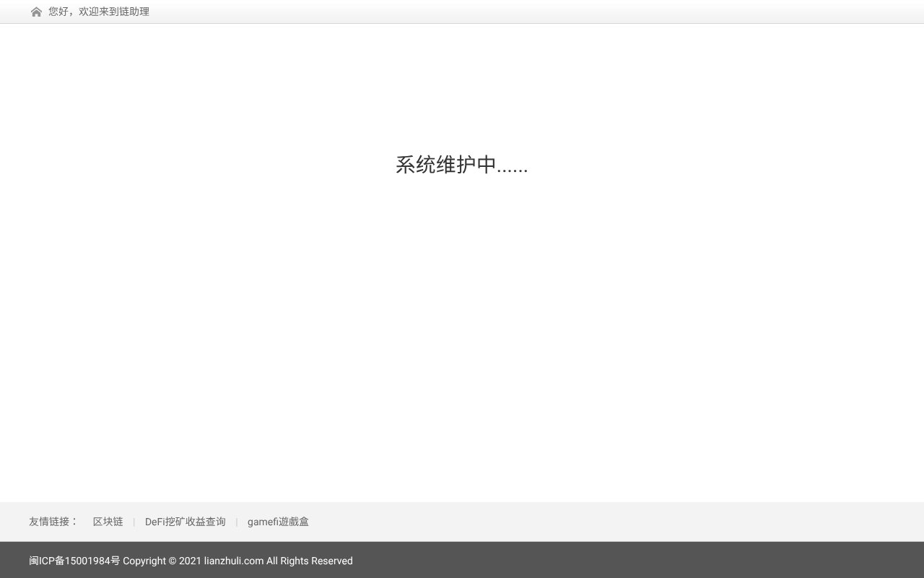Click the year 2021 in the copyright

click(189, 561)
